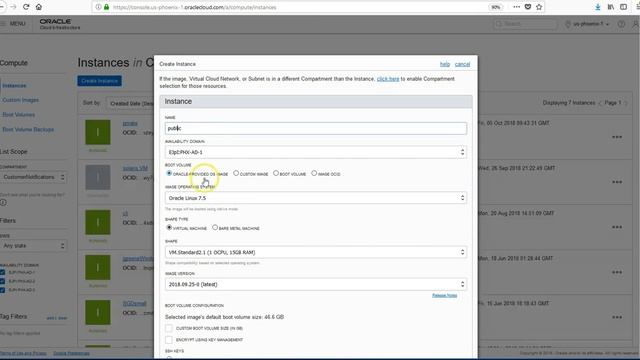The image size is (640, 360).
Task: Open actions menu for 15 Jun 2018 instance
Action: click(617, 317)
